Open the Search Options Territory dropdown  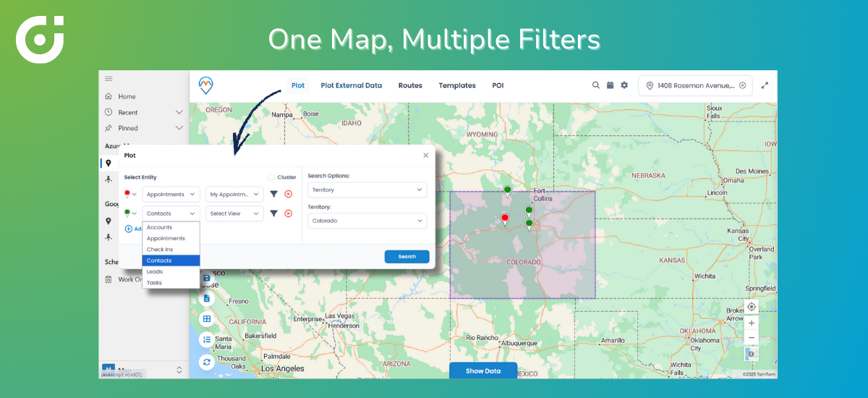point(367,190)
